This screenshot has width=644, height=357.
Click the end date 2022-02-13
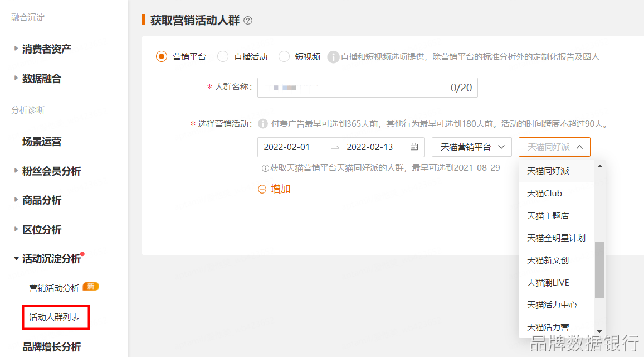(x=370, y=147)
